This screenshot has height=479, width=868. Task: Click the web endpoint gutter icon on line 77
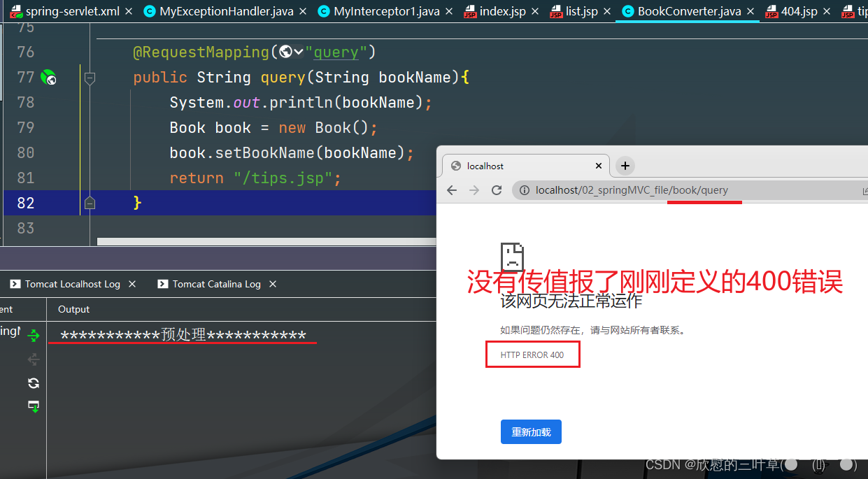point(48,78)
